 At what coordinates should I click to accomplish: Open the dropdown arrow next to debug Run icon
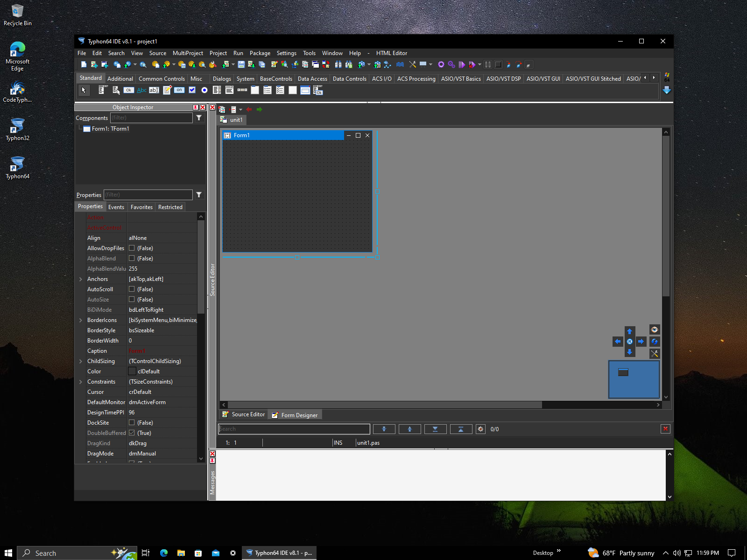[x=479, y=65]
